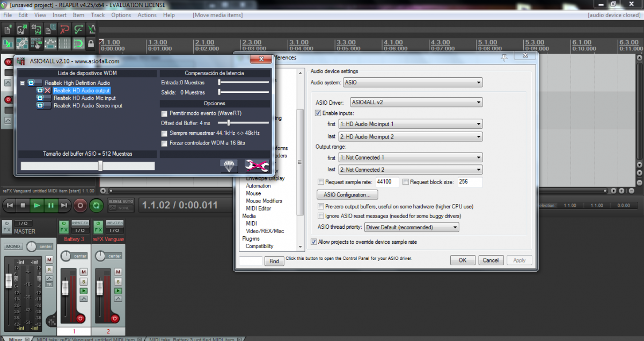Screen dimensions: 644x341
Task: Check Permitir modo evento (WaveRT)
Action: pyautogui.click(x=164, y=113)
